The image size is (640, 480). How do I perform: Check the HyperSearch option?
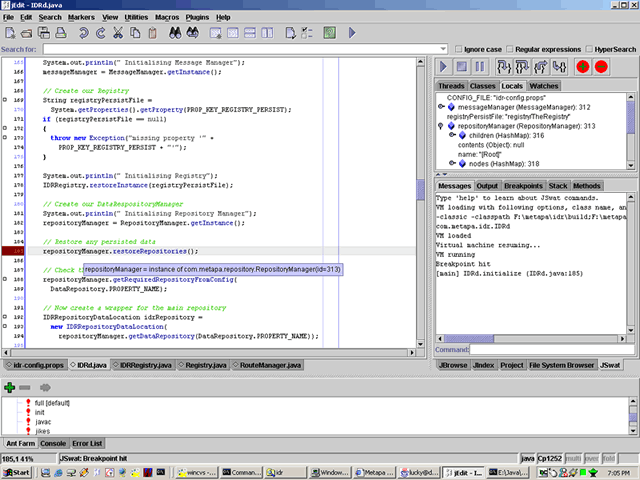pos(588,48)
